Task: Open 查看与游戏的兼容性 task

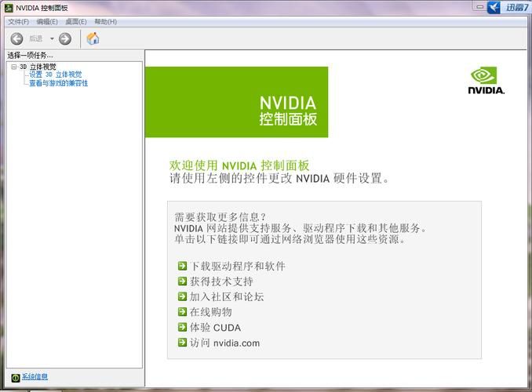Action: (x=58, y=83)
